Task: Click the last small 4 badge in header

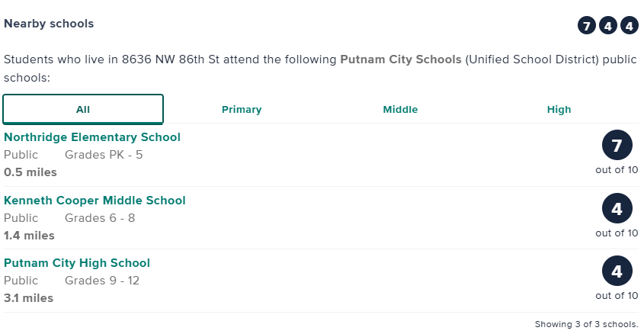Action: [629, 26]
